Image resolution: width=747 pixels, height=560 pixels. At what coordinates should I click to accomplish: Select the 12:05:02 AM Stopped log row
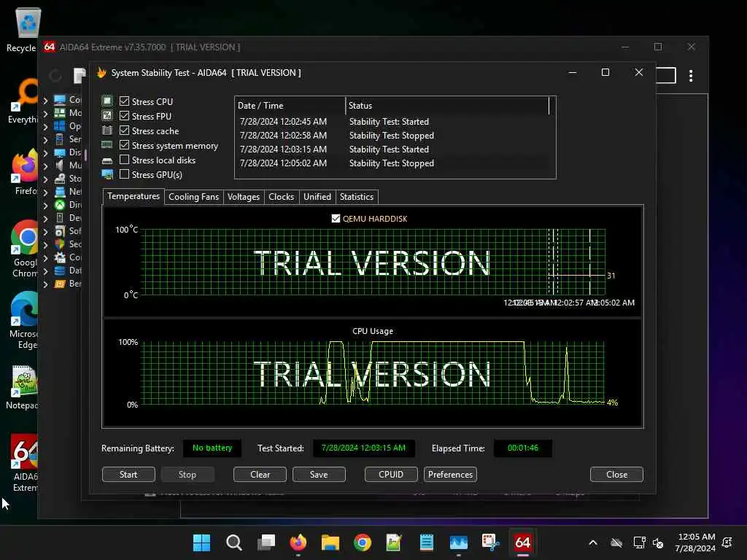coord(395,163)
